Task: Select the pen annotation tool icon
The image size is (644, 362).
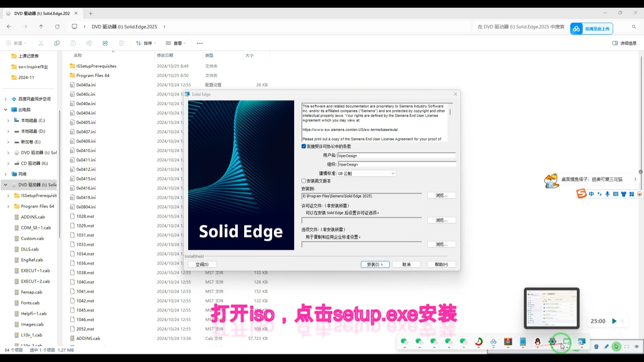Action: click(606, 347)
